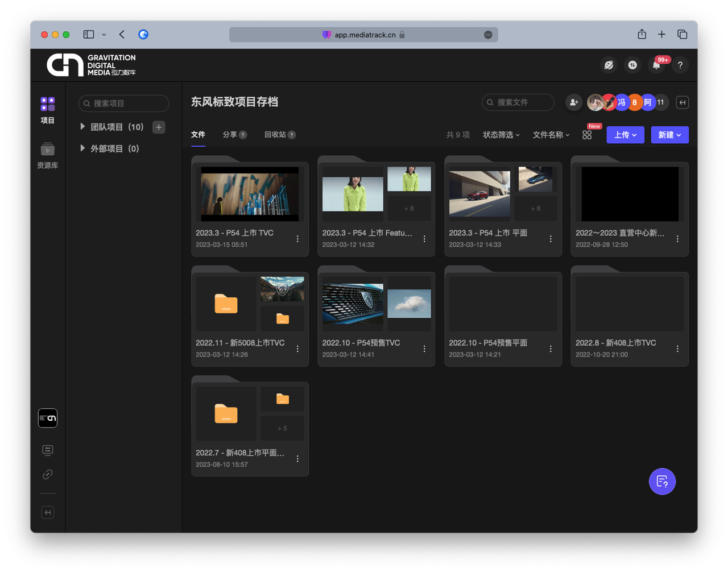
Task: Open the floating help feedback button
Action: click(x=662, y=481)
